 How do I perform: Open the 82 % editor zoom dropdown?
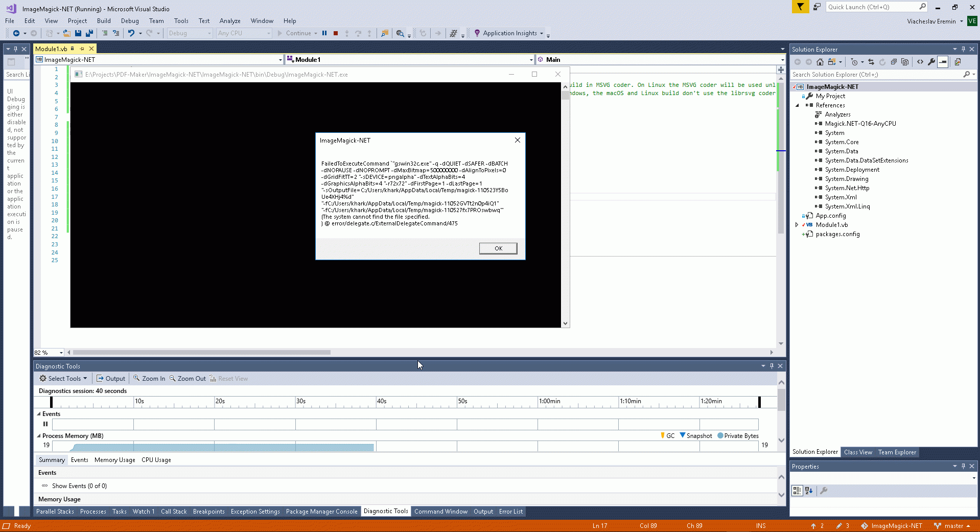(x=49, y=353)
